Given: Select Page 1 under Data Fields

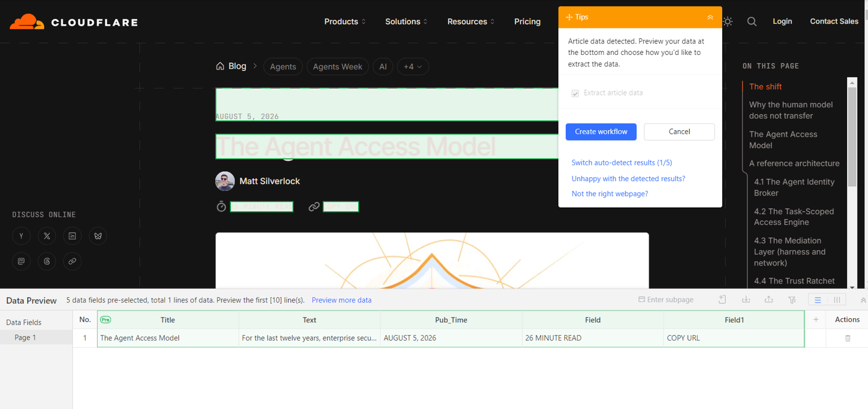Looking at the screenshot, I should [x=36, y=337].
